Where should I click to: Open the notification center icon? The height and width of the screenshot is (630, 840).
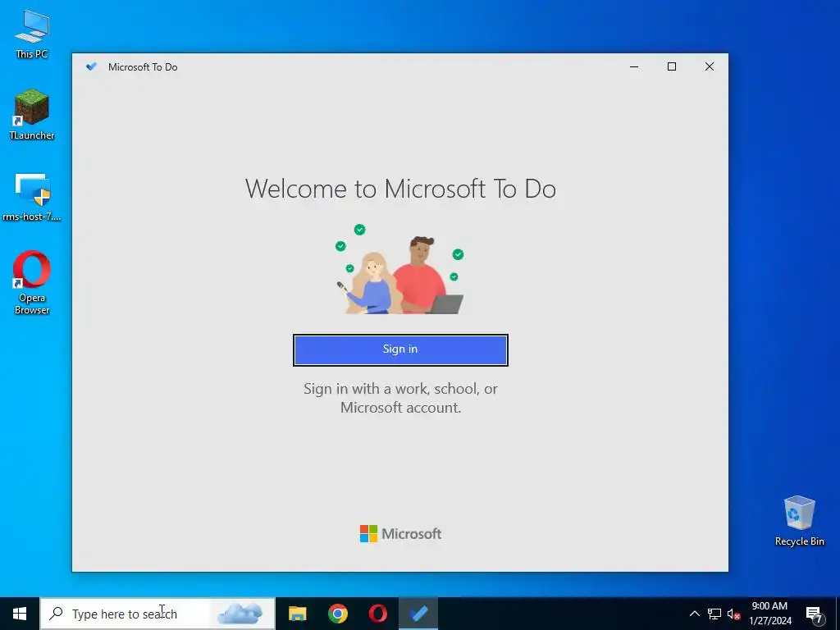[x=815, y=614]
